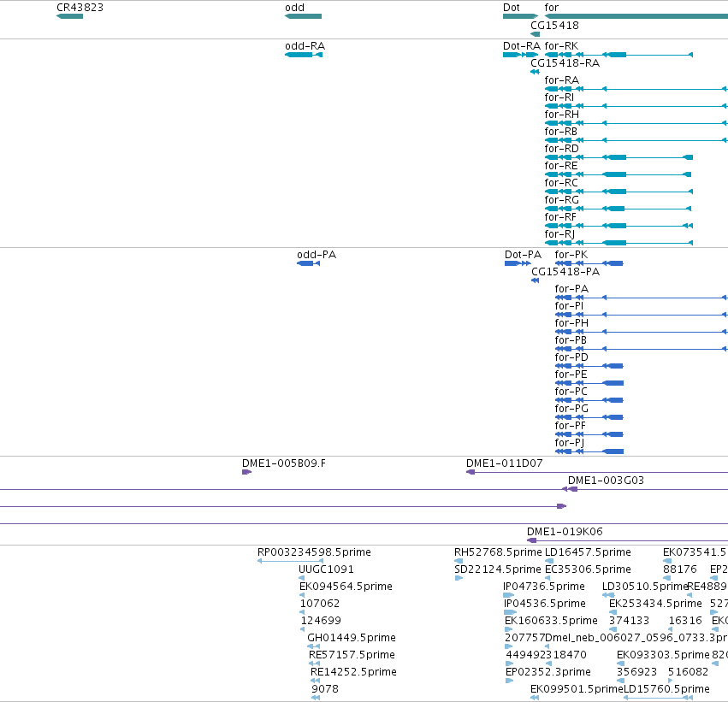
Task: Click EST 9078 glyph
Action: click(316, 698)
